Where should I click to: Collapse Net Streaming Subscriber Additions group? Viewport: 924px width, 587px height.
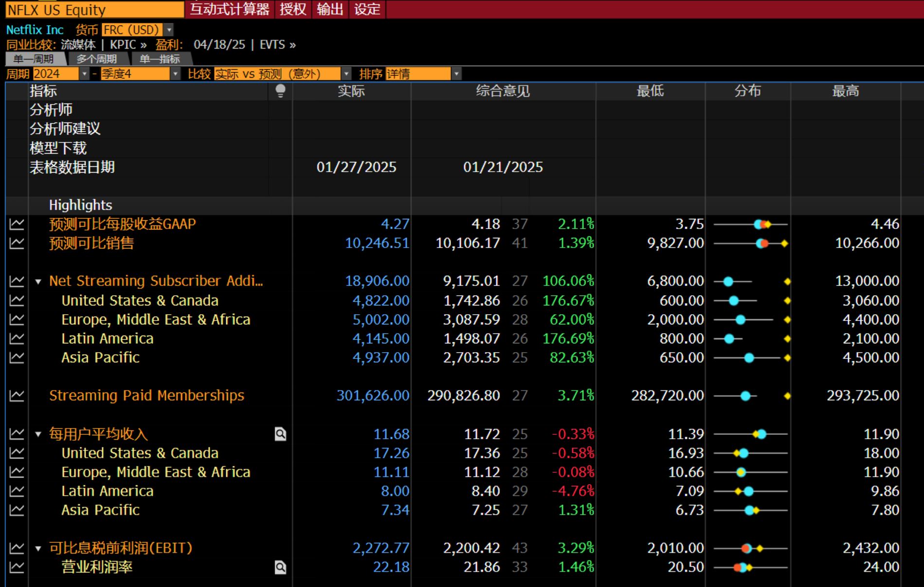38,282
